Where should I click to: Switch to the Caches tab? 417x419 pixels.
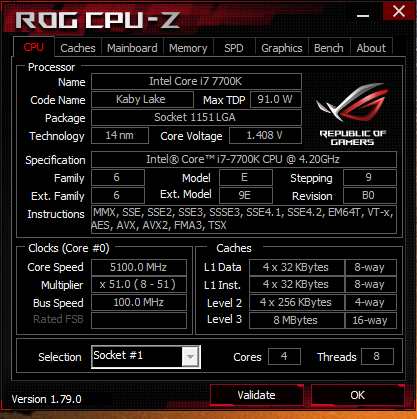(78, 48)
